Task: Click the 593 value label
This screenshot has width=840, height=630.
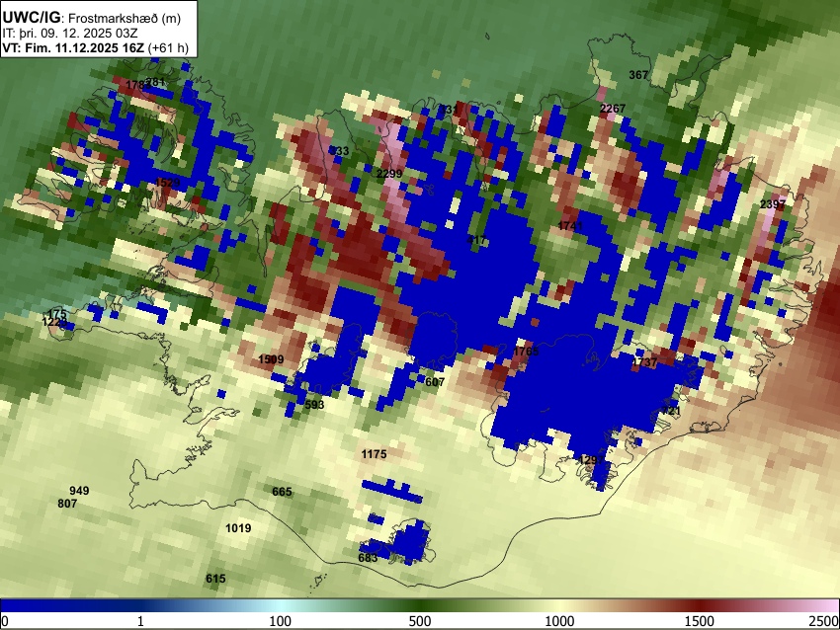Action: [314, 405]
